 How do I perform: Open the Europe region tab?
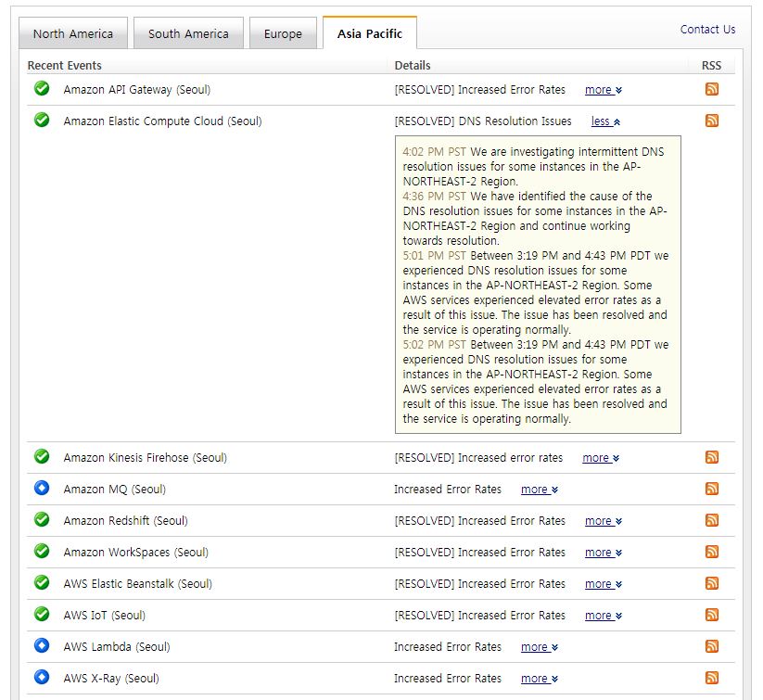click(283, 33)
